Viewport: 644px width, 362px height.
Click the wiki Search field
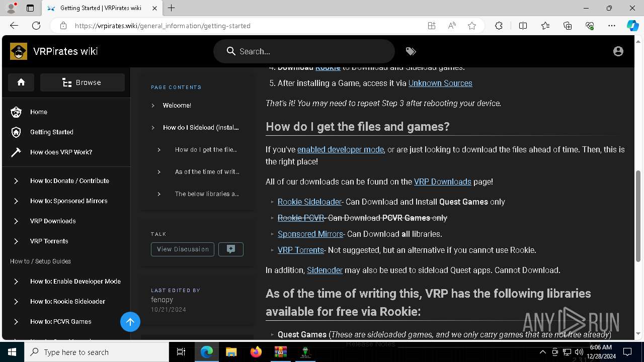click(x=304, y=51)
